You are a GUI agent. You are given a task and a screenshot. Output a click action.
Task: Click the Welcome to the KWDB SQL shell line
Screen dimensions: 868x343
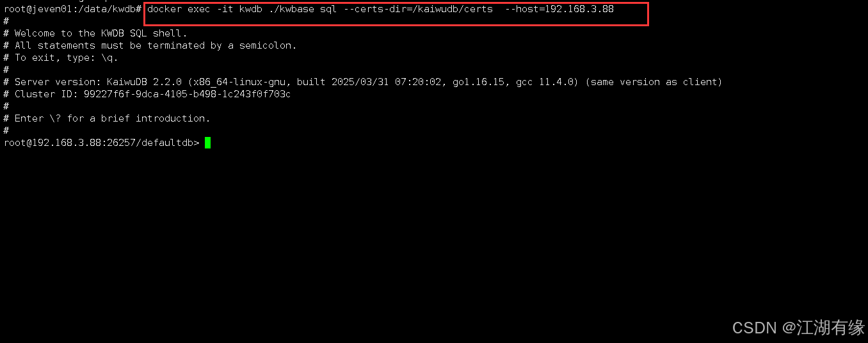point(101,33)
